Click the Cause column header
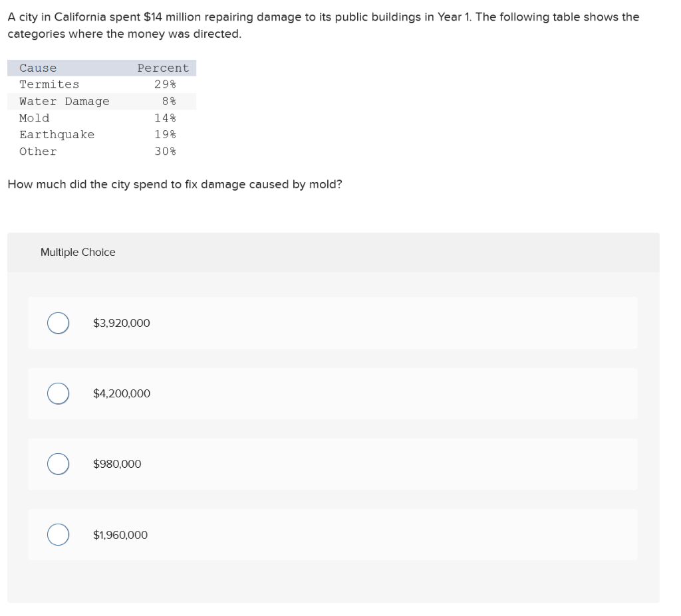681x616 pixels. coord(38,68)
